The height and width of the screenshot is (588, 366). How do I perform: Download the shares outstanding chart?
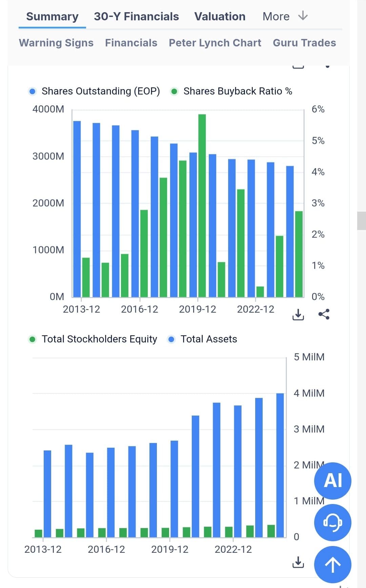point(298,315)
